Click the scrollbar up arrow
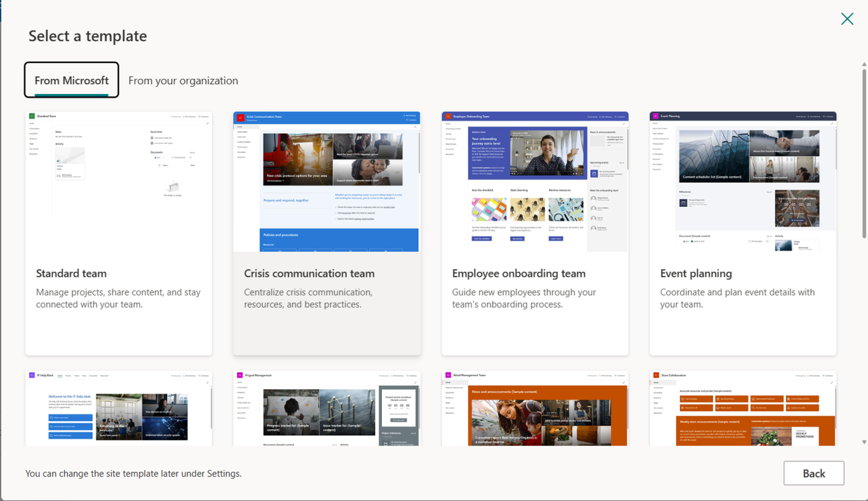The image size is (868, 501). pyautogui.click(x=864, y=65)
